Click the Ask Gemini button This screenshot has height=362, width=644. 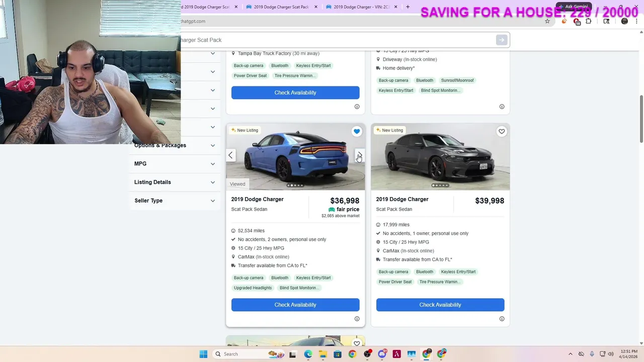573,7
